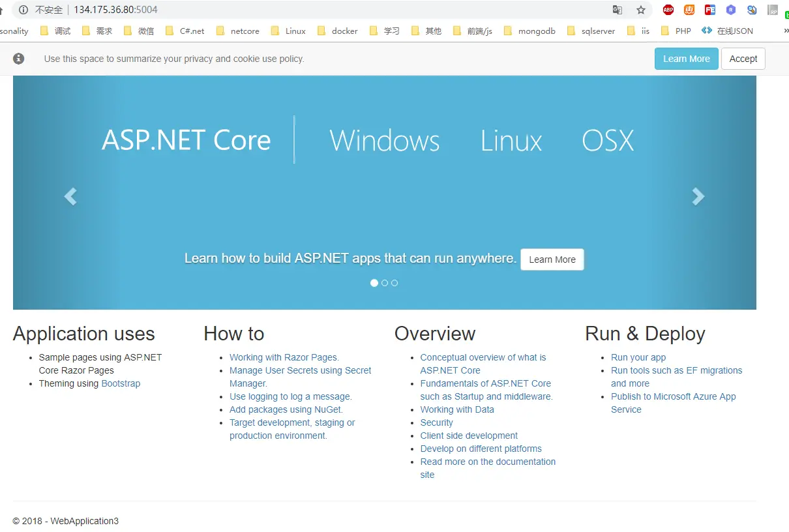789x532 pixels.
Task: Open the sqlserver bookmark folder
Action: 591,31
